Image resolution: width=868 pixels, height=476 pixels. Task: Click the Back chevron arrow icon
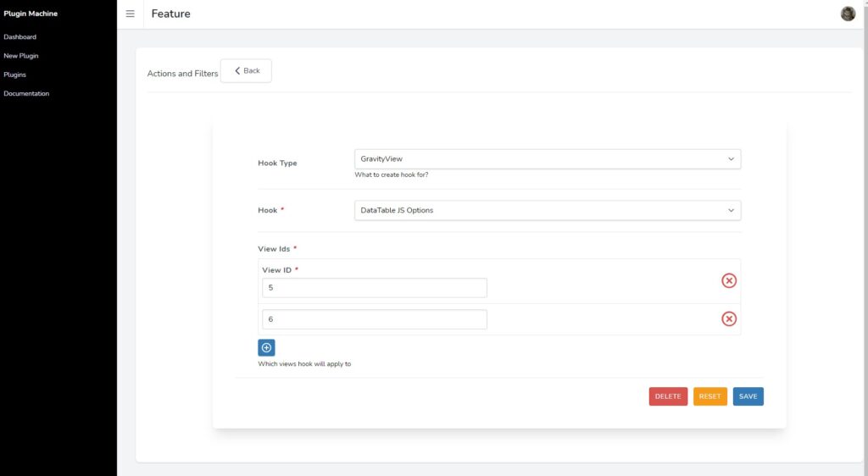[x=237, y=71]
